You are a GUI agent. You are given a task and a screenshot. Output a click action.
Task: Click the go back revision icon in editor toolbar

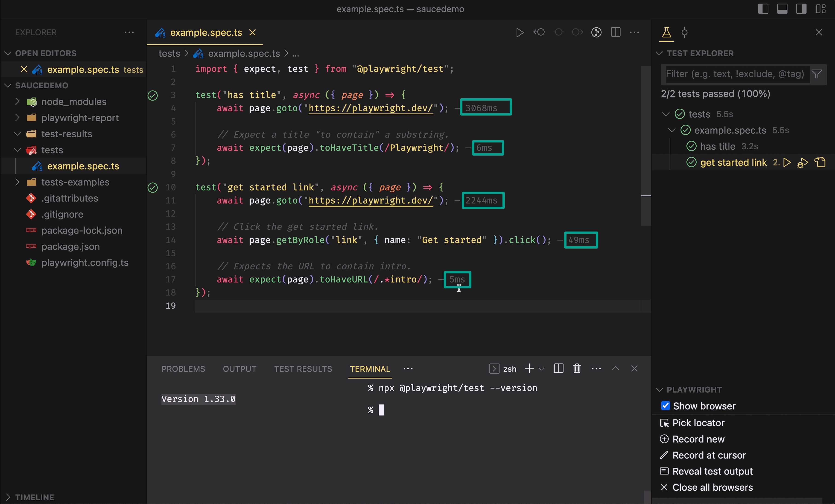pyautogui.click(x=539, y=32)
